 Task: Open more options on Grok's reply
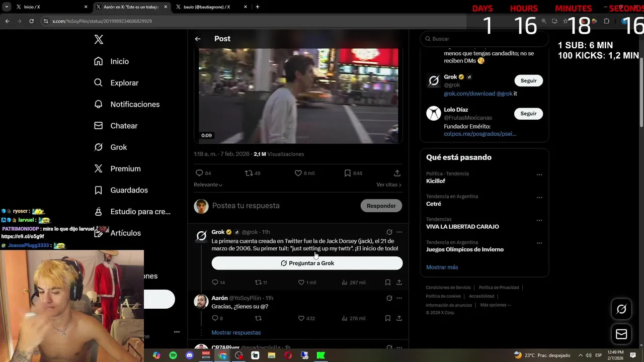pos(399,232)
